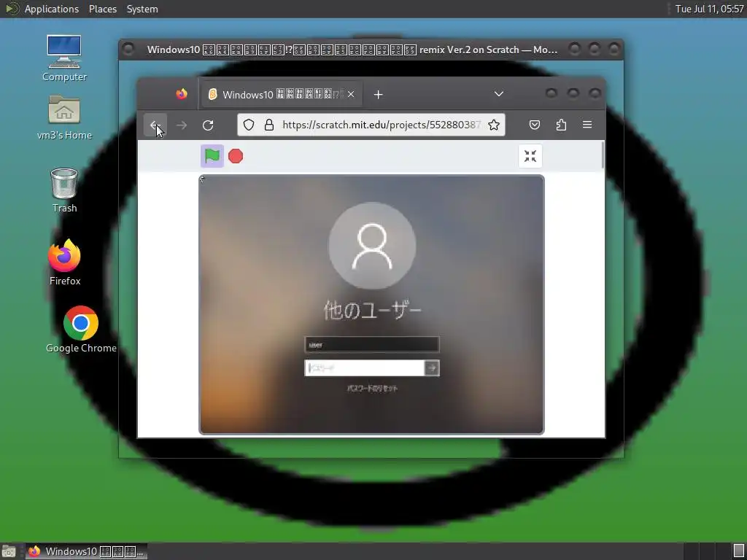Click the date and time clock in the panel

pyautogui.click(x=709, y=9)
